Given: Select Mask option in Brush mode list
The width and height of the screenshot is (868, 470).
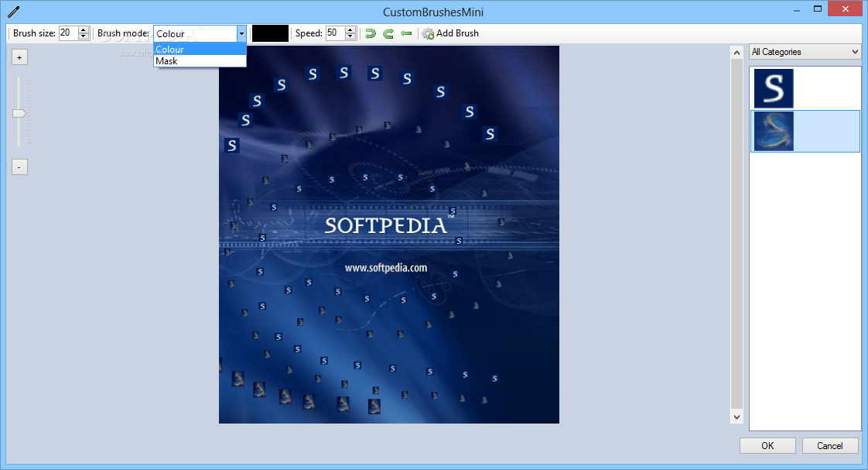Looking at the screenshot, I should tap(200, 61).
